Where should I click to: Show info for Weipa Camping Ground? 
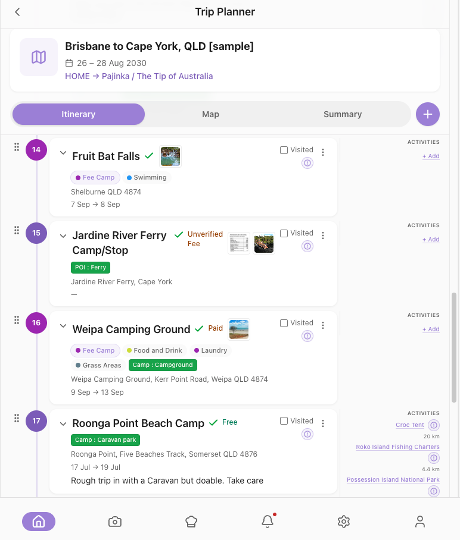coord(307,336)
